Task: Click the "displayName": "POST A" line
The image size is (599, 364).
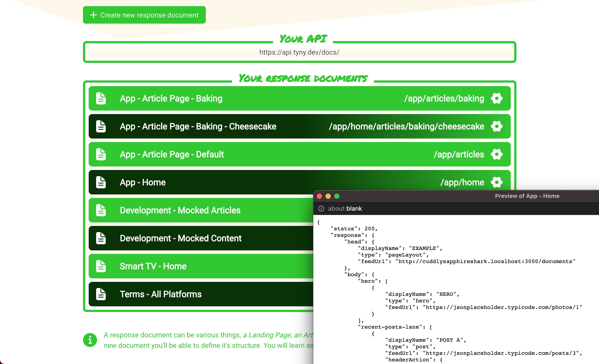Action: coord(425,340)
